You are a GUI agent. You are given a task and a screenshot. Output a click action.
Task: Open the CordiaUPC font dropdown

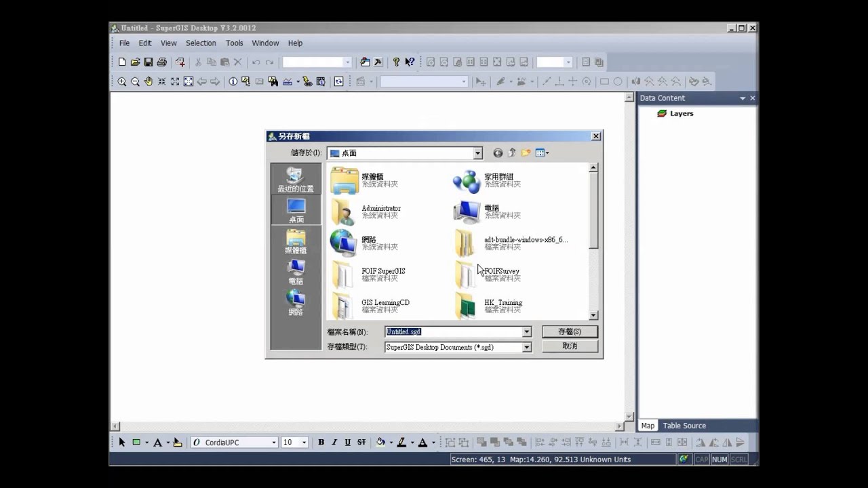pyautogui.click(x=274, y=443)
